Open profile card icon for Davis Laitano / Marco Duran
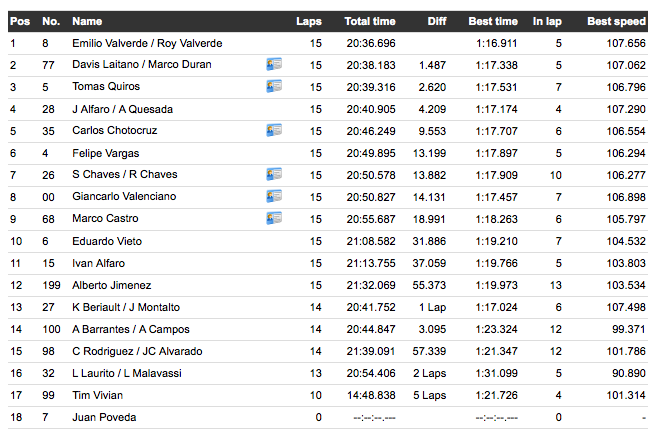 pos(273,65)
